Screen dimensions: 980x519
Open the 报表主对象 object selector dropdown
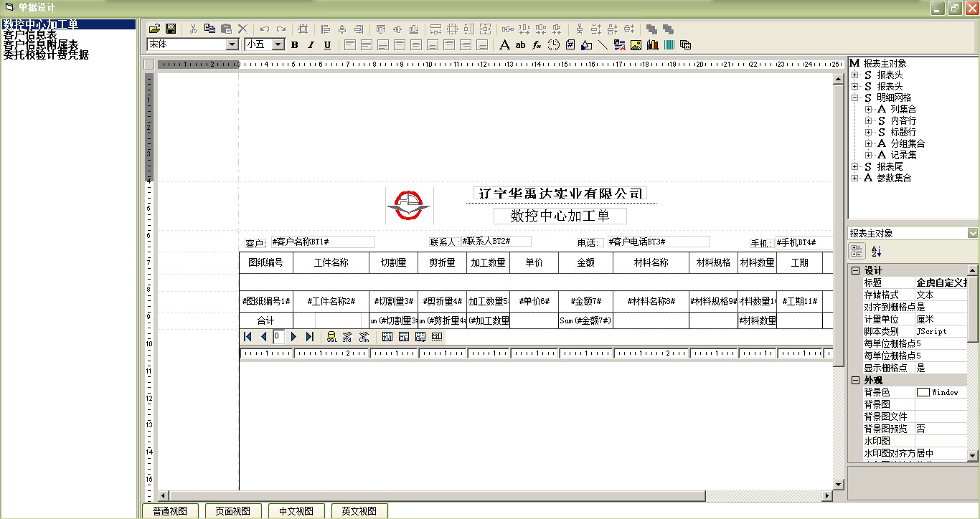(x=972, y=233)
